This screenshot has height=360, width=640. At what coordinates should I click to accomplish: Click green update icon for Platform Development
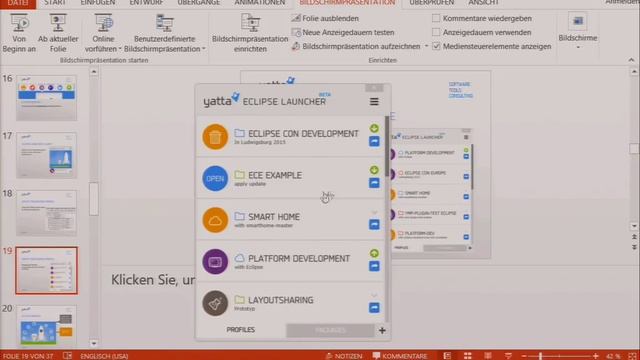[x=374, y=253]
